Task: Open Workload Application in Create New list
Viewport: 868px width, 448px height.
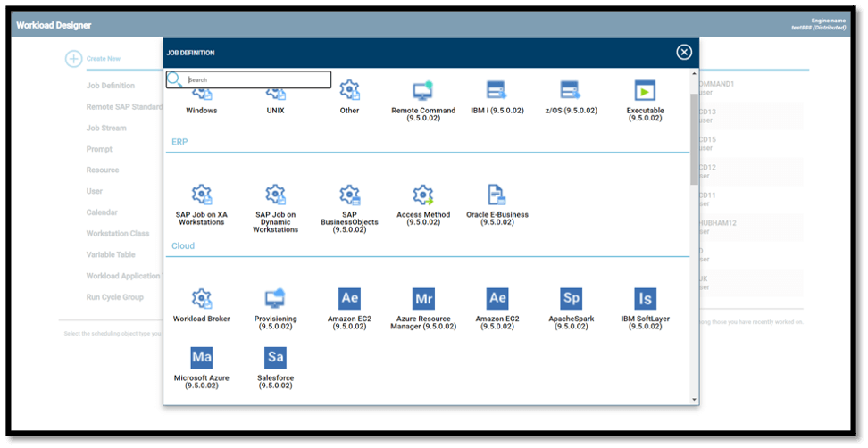Action: (123, 276)
